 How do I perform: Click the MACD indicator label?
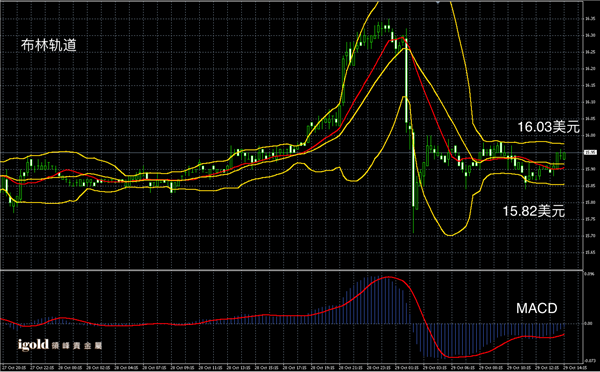coord(536,308)
